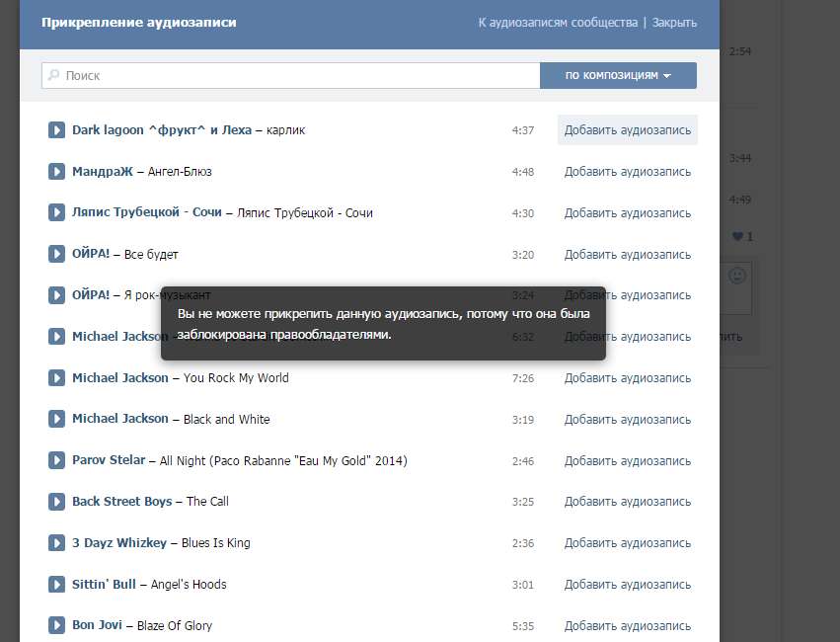Click the audio search input field
Screen dimensions: 840x642
click(x=296, y=75)
